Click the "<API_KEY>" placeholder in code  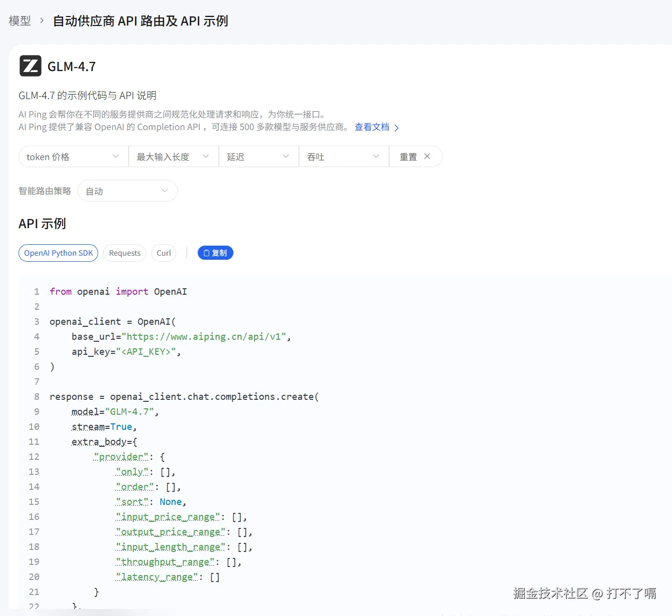click(146, 351)
